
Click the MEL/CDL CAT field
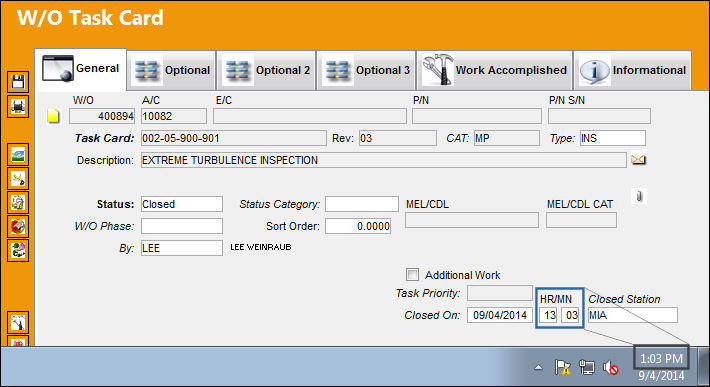point(581,220)
